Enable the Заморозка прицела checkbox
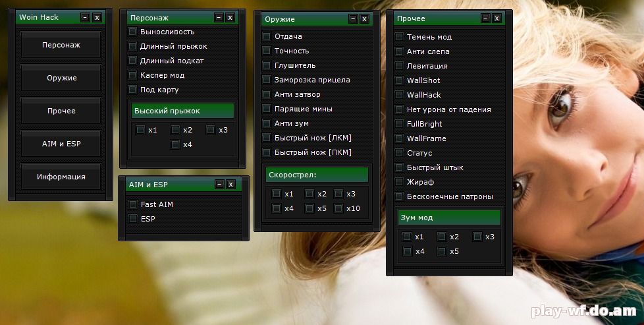The height and width of the screenshot is (325, 644). point(267,80)
